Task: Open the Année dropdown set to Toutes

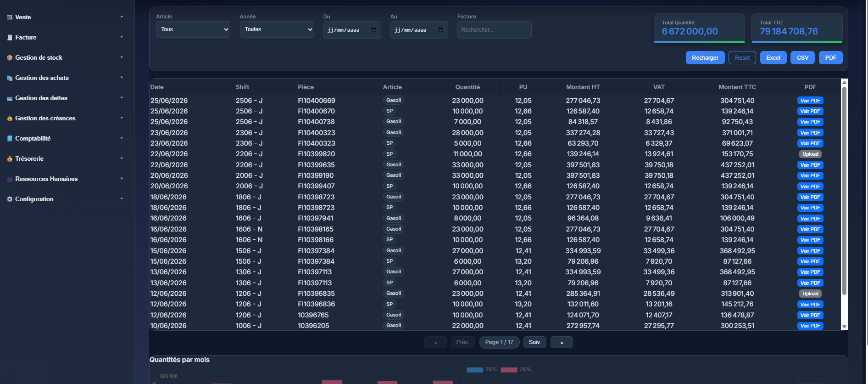Action: tap(277, 29)
